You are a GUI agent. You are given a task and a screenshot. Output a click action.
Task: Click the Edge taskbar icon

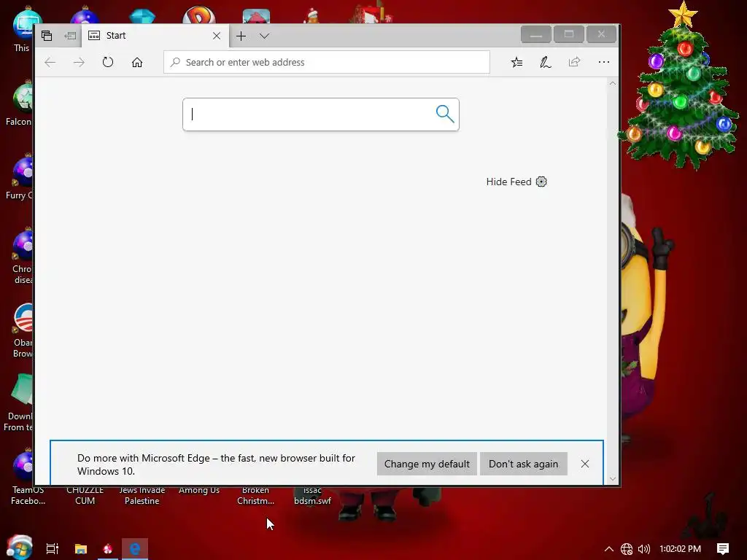pos(135,549)
